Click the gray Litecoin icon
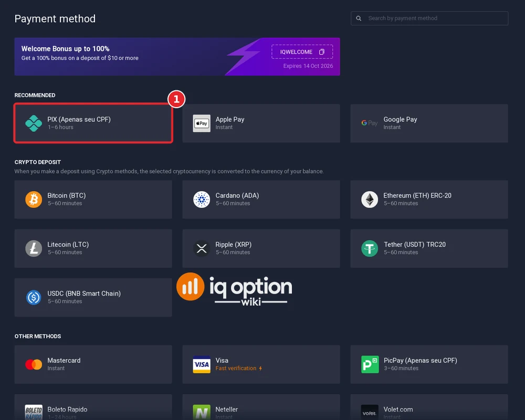 [34, 248]
